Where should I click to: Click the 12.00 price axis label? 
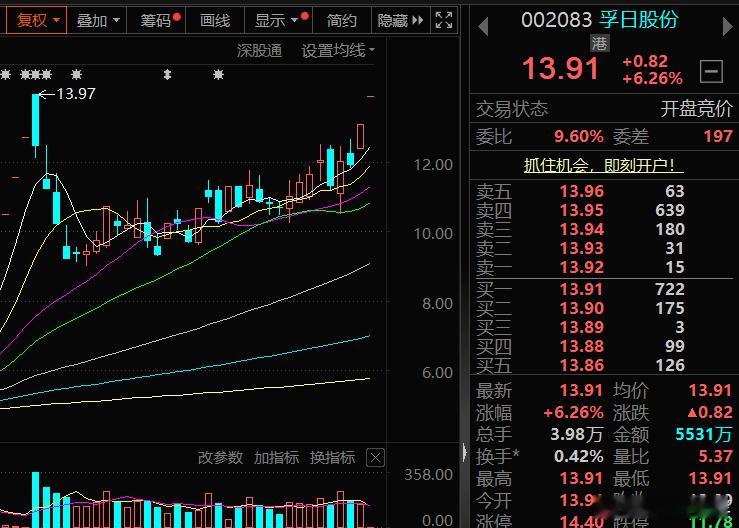(433, 165)
